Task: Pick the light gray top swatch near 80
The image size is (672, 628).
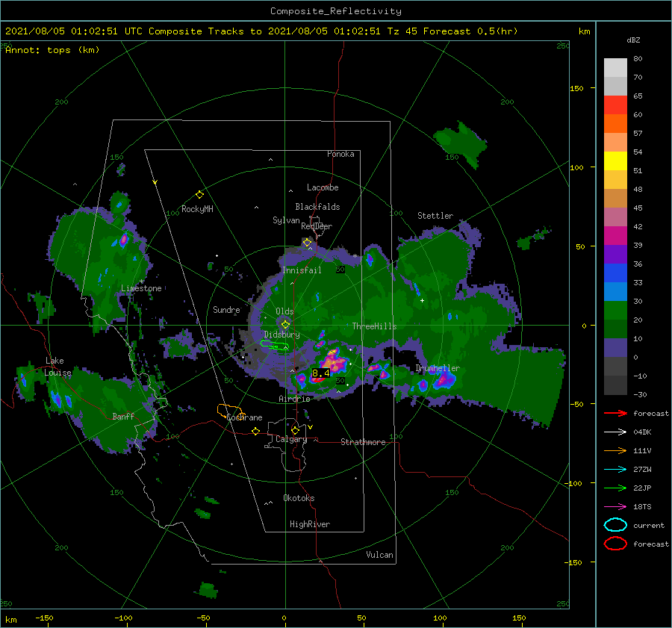Action: [615, 68]
